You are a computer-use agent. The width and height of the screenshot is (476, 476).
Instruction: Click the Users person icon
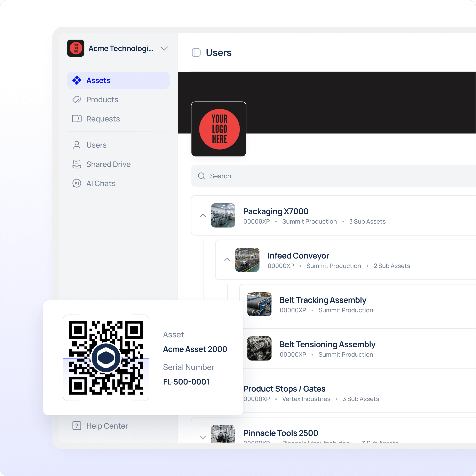click(77, 145)
